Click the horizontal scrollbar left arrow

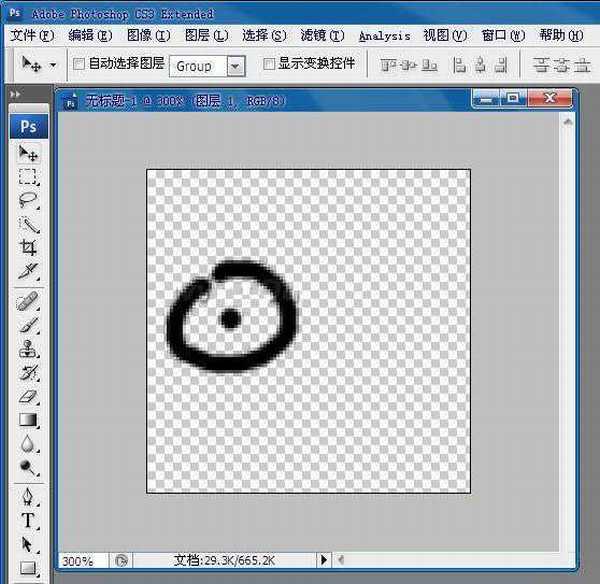(x=342, y=561)
